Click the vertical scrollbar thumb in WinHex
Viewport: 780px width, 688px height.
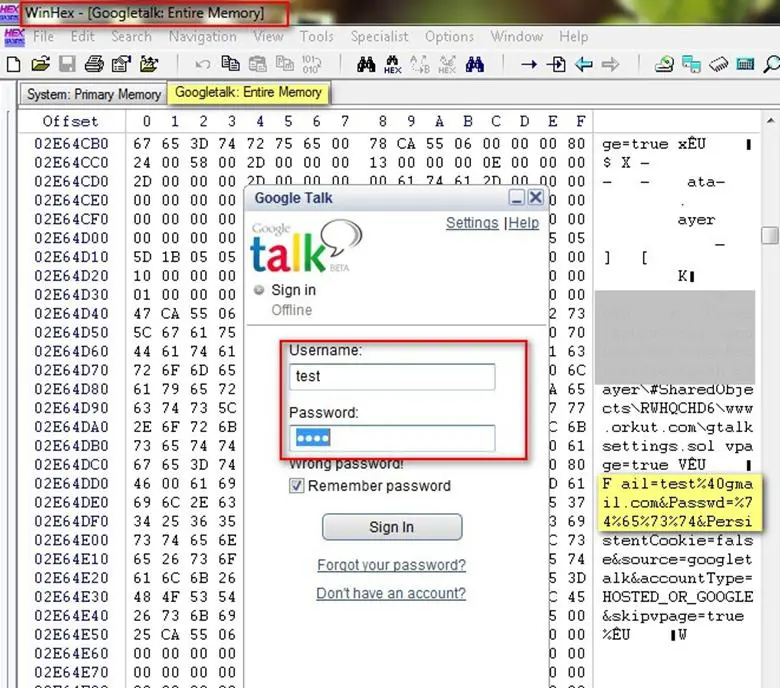(x=769, y=234)
